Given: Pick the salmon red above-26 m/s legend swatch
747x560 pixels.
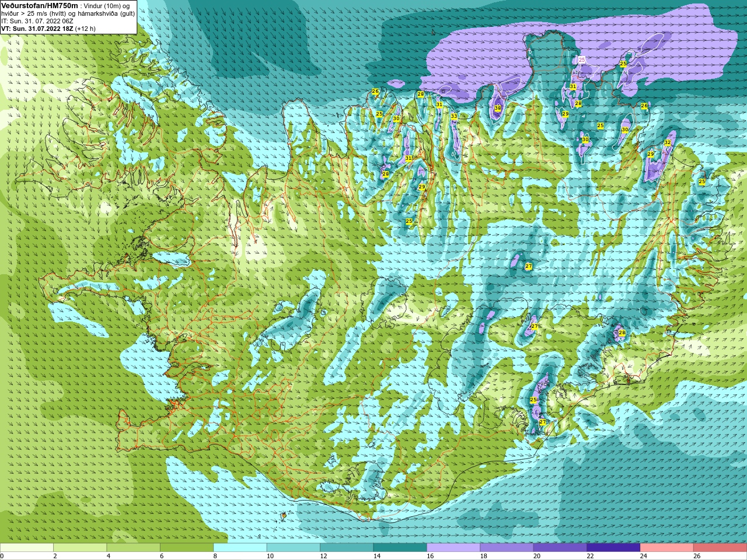Looking at the screenshot, I should pos(720,547).
